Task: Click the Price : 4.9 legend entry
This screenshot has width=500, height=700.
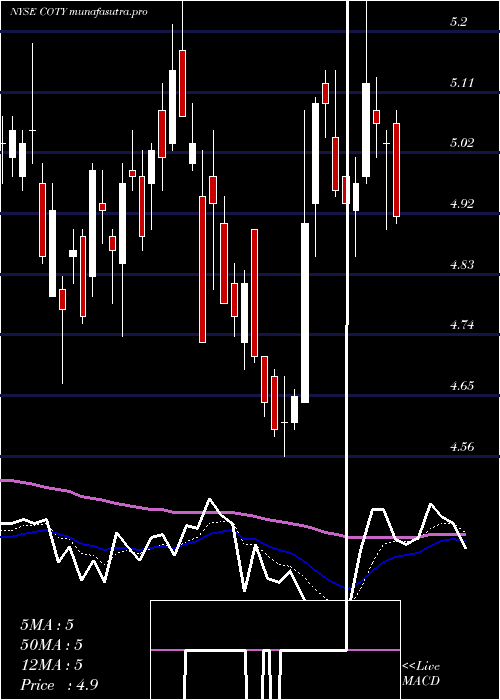Action: point(59,685)
